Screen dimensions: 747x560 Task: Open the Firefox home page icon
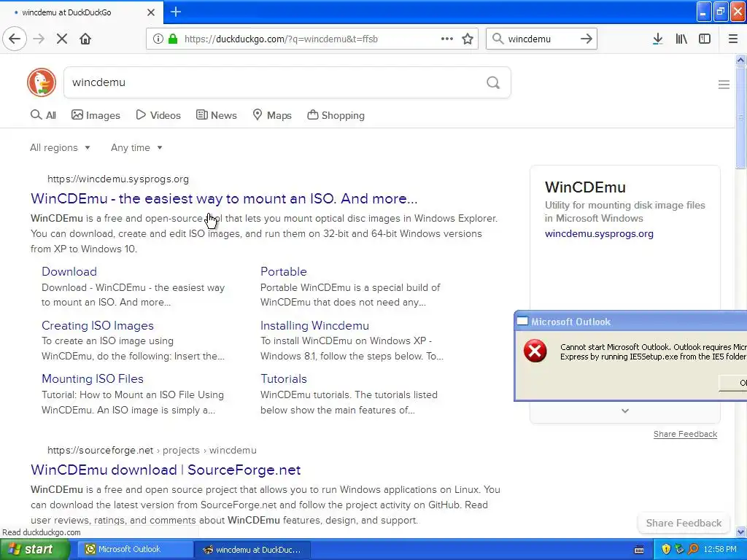[85, 39]
